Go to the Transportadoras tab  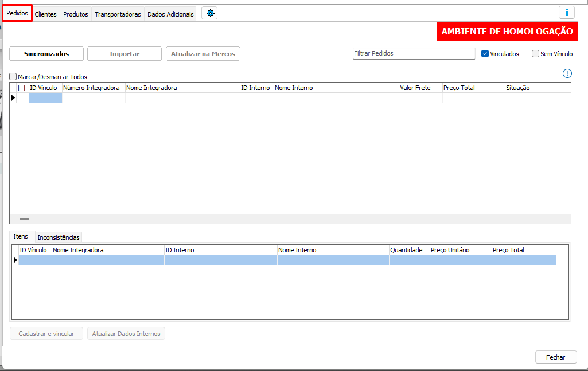click(x=118, y=14)
